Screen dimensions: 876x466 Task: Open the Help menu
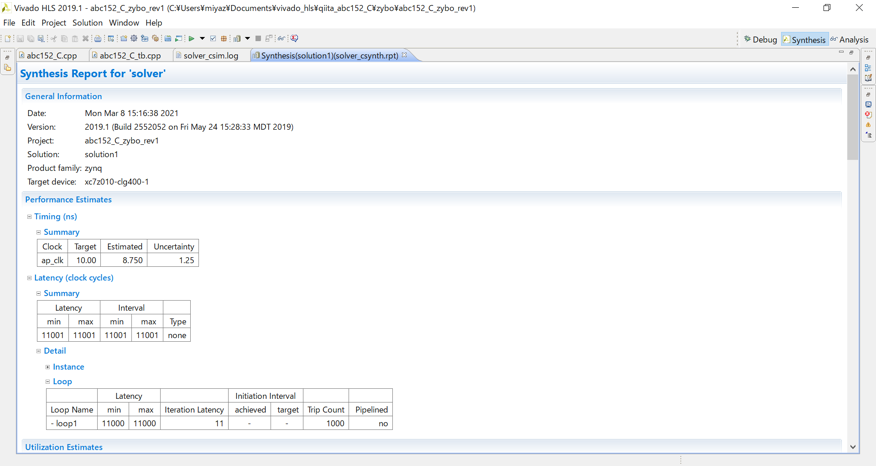(x=154, y=23)
